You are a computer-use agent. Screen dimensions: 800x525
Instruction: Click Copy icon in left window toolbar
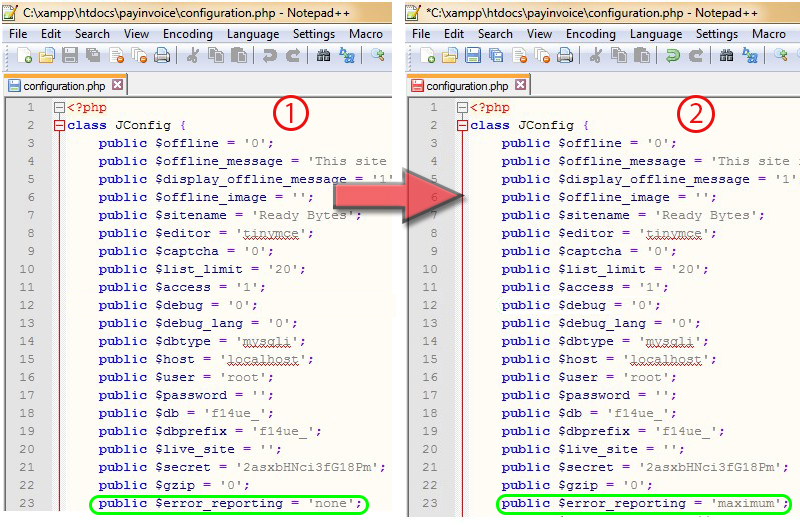tap(216, 55)
